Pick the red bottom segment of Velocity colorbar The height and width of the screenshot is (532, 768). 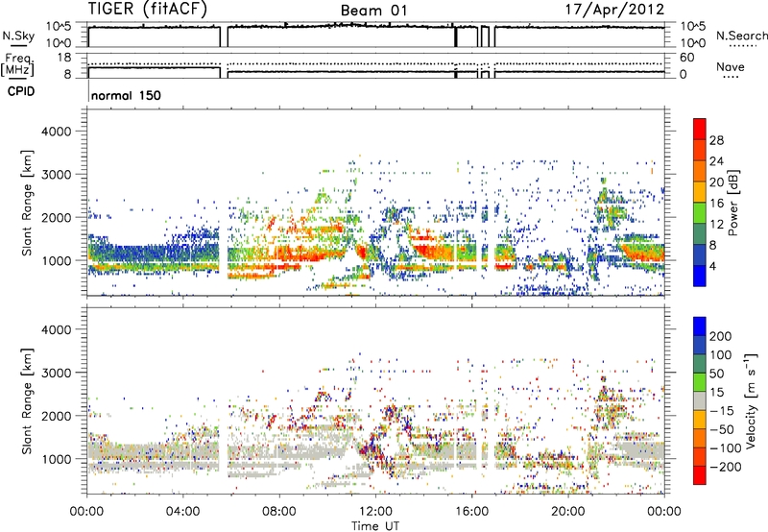pos(700,475)
